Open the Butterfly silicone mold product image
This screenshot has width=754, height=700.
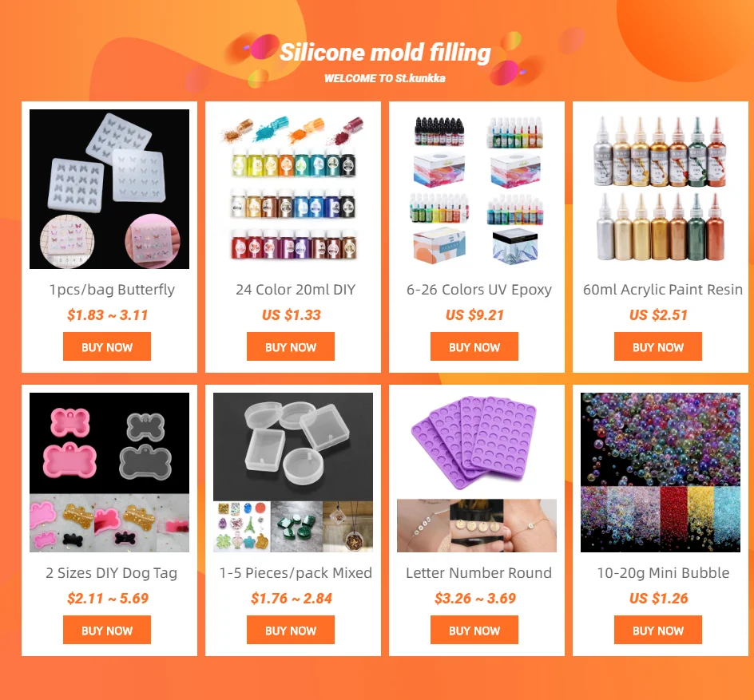click(x=109, y=189)
